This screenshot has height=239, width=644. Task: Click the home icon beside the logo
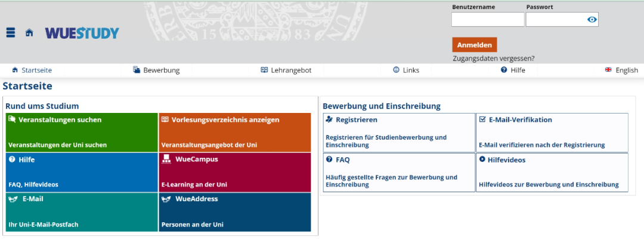[29, 33]
